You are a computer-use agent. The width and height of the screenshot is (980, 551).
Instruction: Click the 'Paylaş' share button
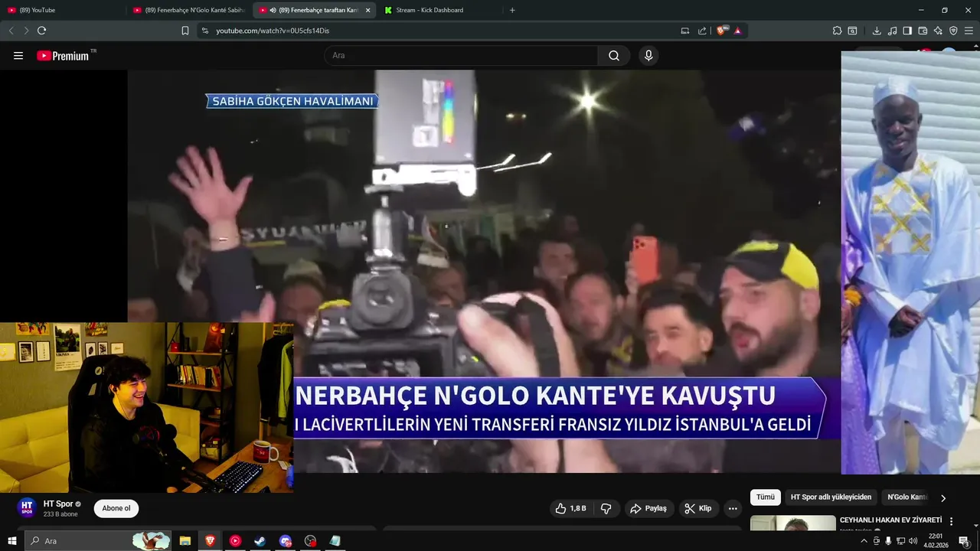[x=648, y=508]
